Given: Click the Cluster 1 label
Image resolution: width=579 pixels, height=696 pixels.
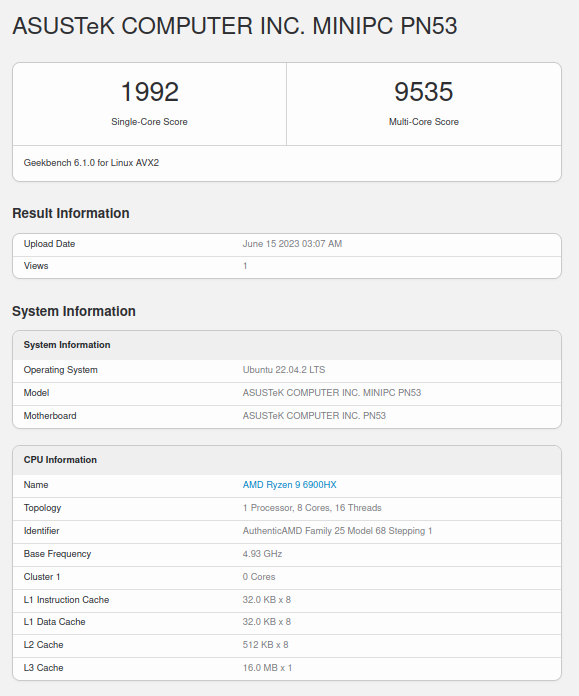Looking at the screenshot, I should (x=42, y=577).
